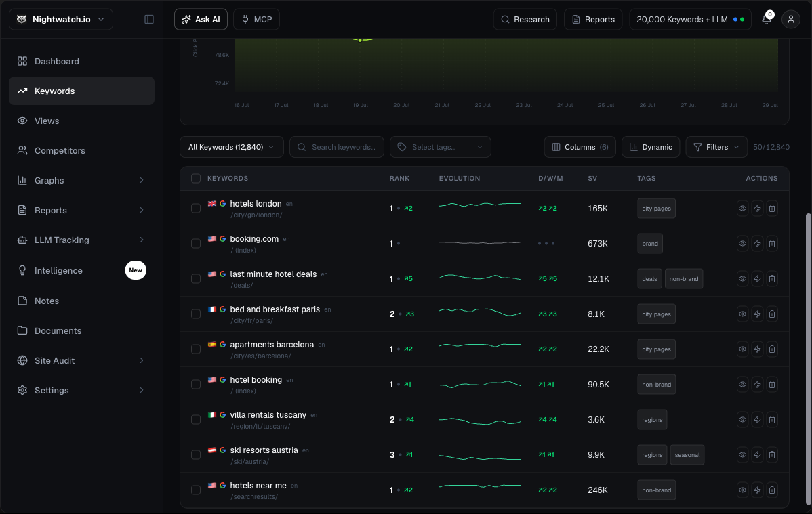Click eye icon for hotels near me
Viewport: 812px width, 514px height.
pos(742,490)
